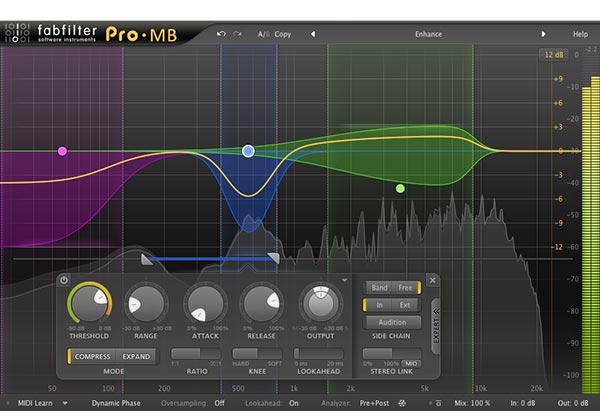The width and height of the screenshot is (600, 420).
Task: Open the Help menu
Action: pyautogui.click(x=580, y=34)
